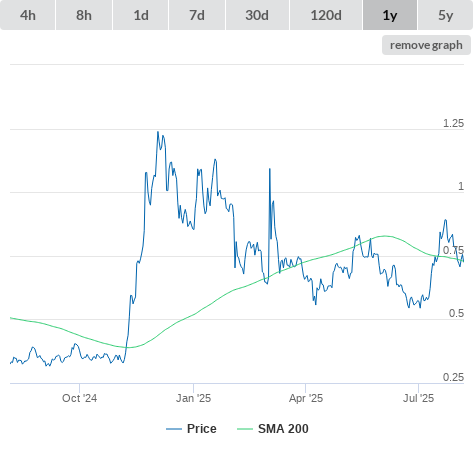Click the 1.25 y-axis value label
The image size is (474, 455).
453,123
